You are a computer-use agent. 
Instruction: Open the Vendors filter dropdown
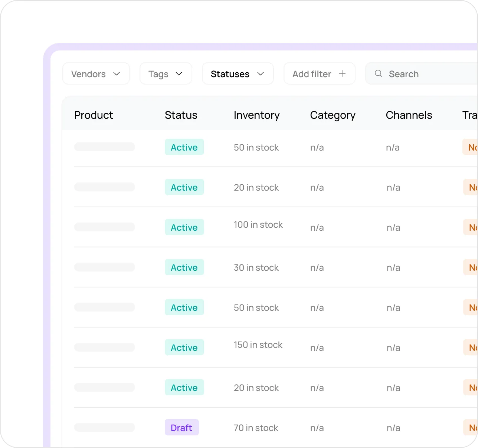pos(96,74)
